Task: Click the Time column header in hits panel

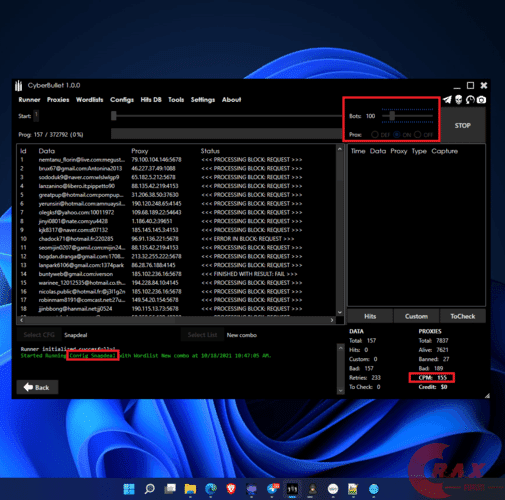Action: pos(358,151)
